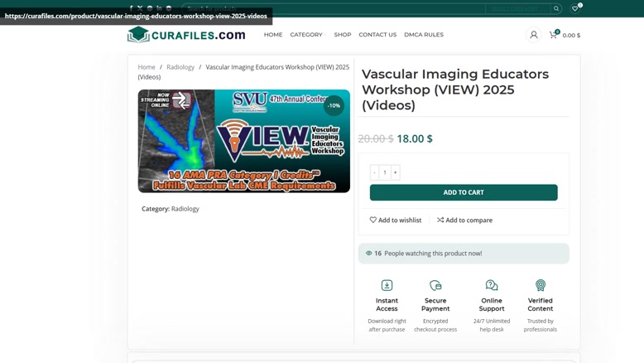Open the shopping cart icon
The width and height of the screenshot is (644, 363).
554,35
